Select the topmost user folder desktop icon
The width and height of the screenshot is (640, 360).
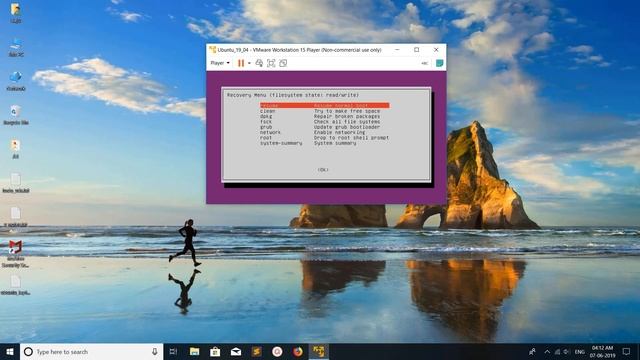(x=16, y=13)
